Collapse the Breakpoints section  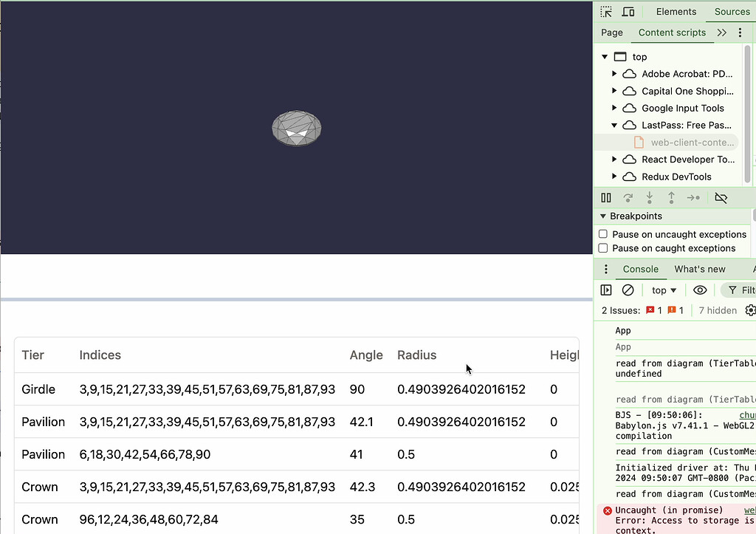[x=603, y=216]
